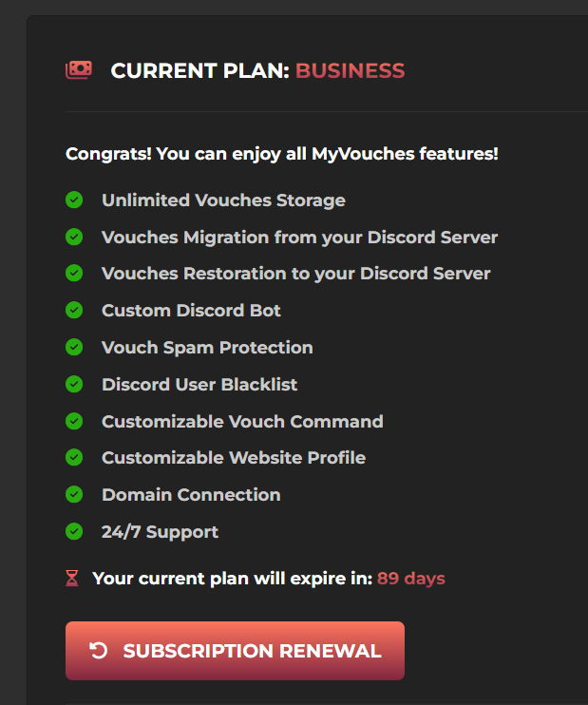
Task: Click the red BUSINESS plan name
Action: [x=350, y=70]
